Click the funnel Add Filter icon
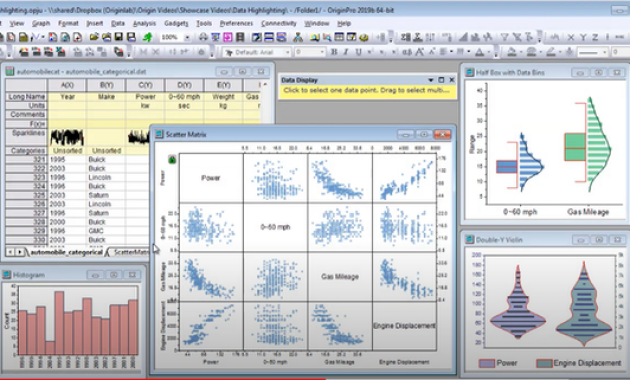The image size is (630, 380). click(x=505, y=37)
